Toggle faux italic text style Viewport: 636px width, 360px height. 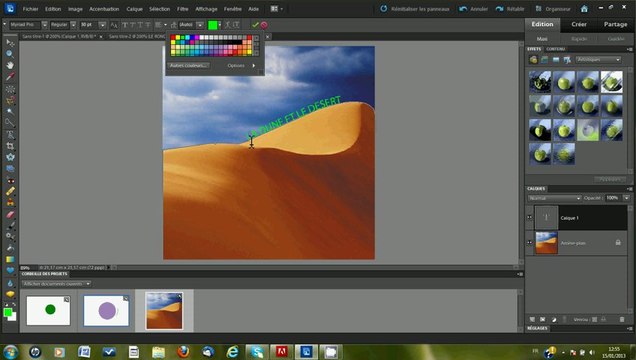(132, 25)
